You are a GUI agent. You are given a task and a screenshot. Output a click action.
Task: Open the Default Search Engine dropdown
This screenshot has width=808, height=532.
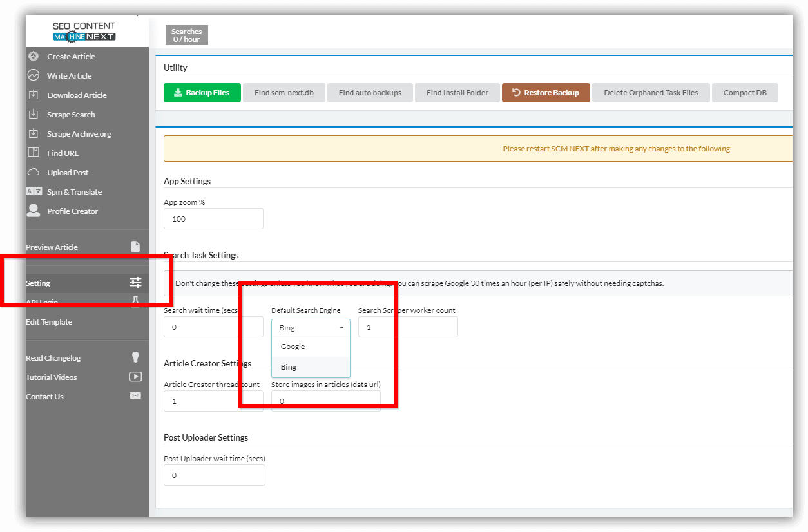311,328
